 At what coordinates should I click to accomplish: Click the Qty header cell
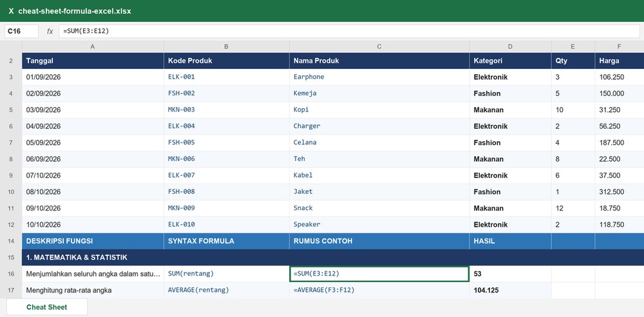pyautogui.click(x=573, y=61)
